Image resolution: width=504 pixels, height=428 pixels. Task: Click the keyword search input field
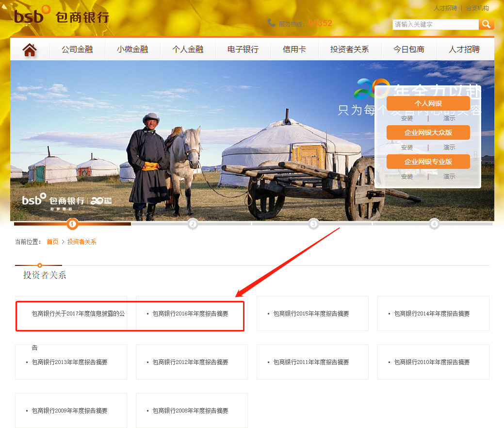click(435, 24)
